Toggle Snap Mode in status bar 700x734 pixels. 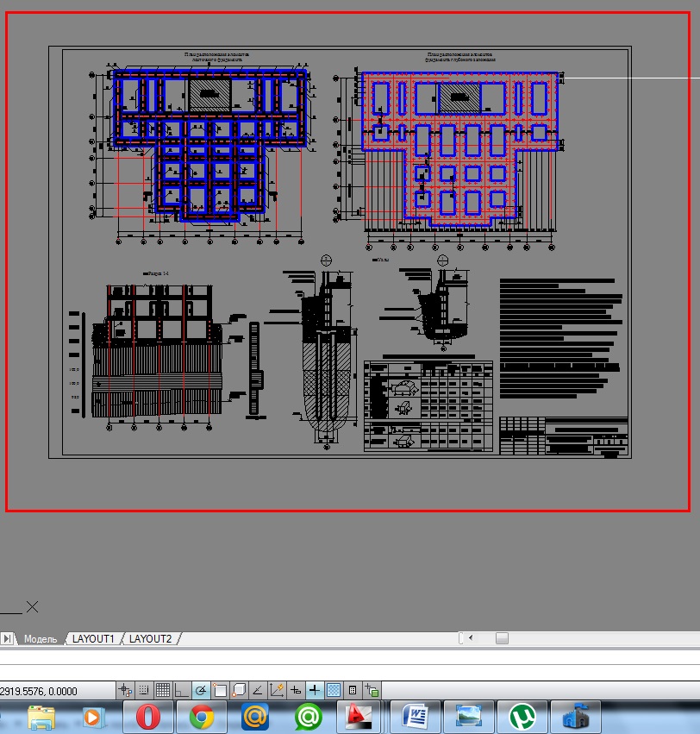coord(144,690)
